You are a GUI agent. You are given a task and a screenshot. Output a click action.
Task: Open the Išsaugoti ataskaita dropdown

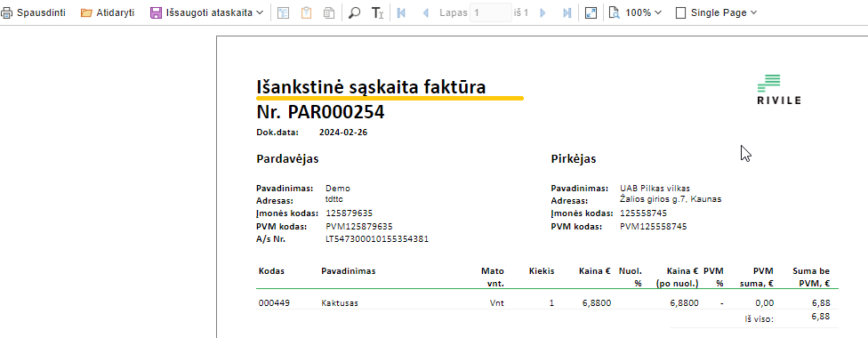pyautogui.click(x=207, y=12)
